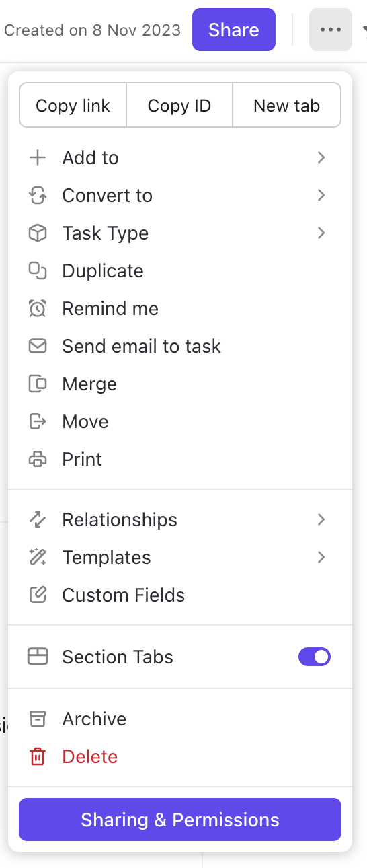Click the plus icon beside Add to
Image resolution: width=367 pixels, height=868 pixels.
(38, 158)
